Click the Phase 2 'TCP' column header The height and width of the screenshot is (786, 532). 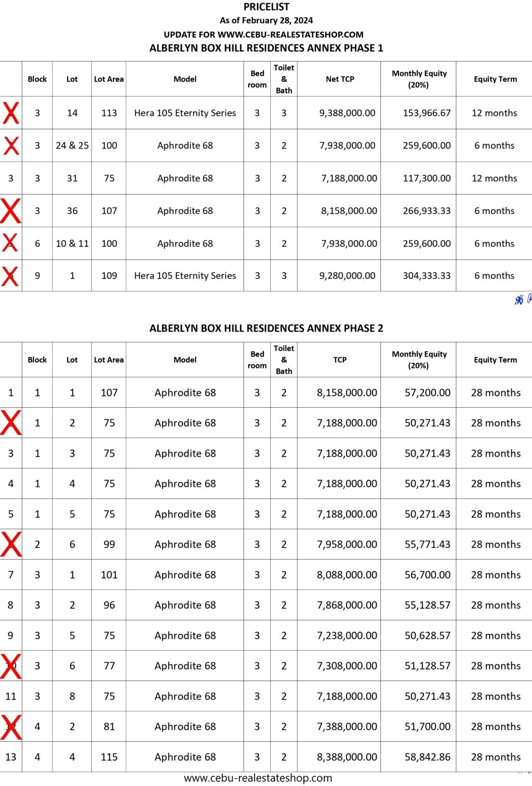click(340, 359)
